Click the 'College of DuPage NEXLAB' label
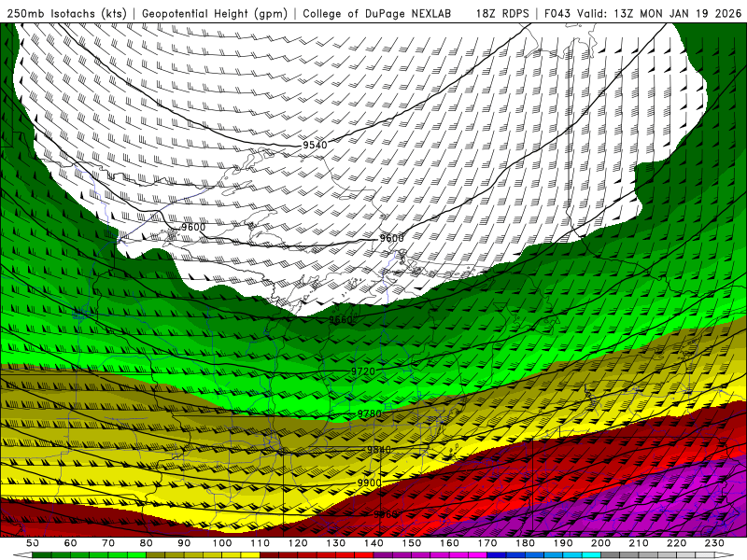This screenshot has width=747, height=560. [x=376, y=14]
